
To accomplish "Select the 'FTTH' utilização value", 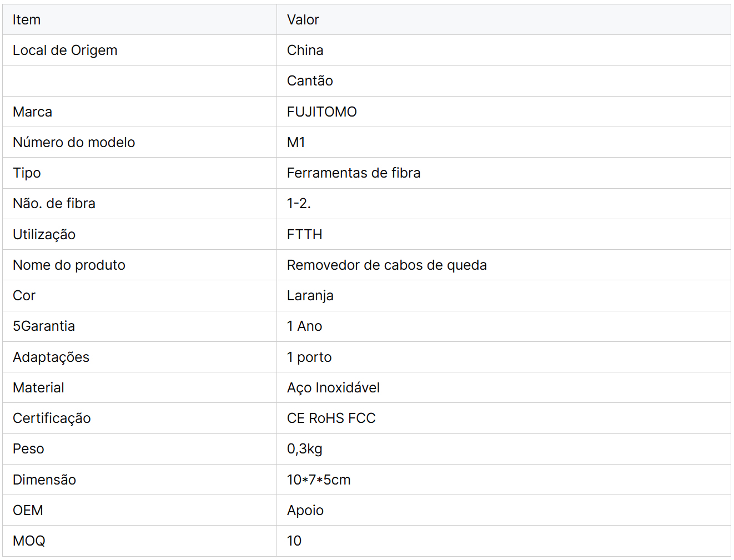I will click(x=304, y=235).
